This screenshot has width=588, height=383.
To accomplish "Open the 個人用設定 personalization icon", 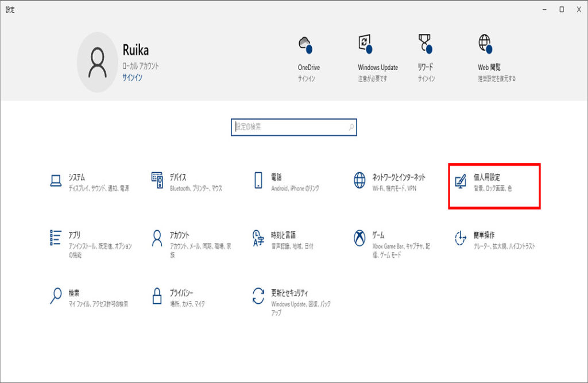I will (x=461, y=181).
